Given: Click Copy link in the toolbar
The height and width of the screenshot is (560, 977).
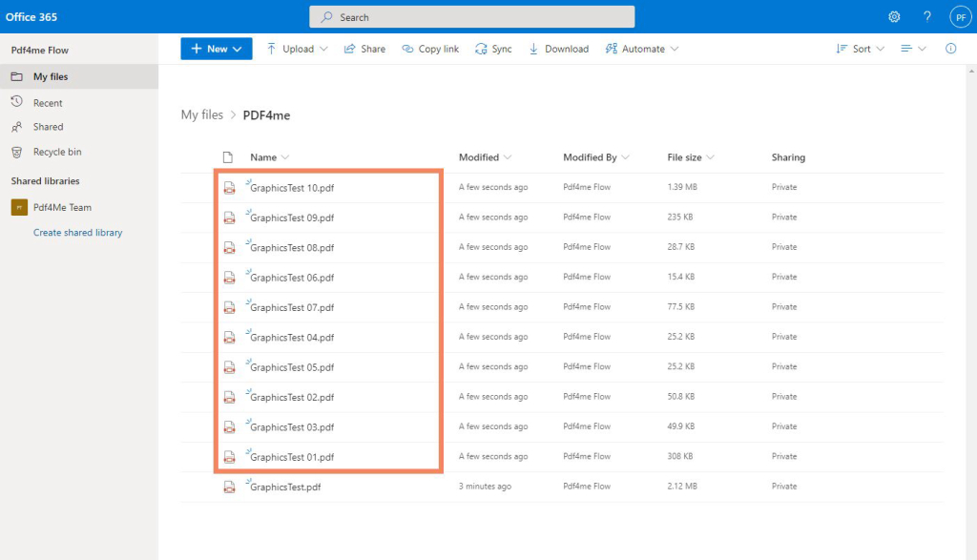Looking at the screenshot, I should (430, 49).
